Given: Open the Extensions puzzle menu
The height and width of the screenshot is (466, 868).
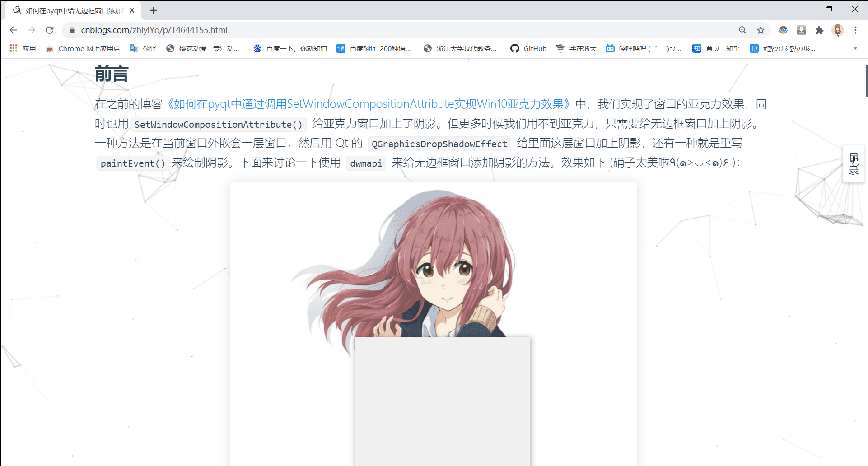Looking at the screenshot, I should pos(820,30).
